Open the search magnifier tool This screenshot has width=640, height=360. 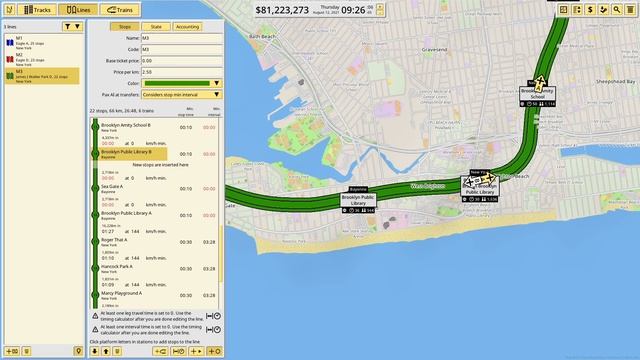tap(617, 9)
